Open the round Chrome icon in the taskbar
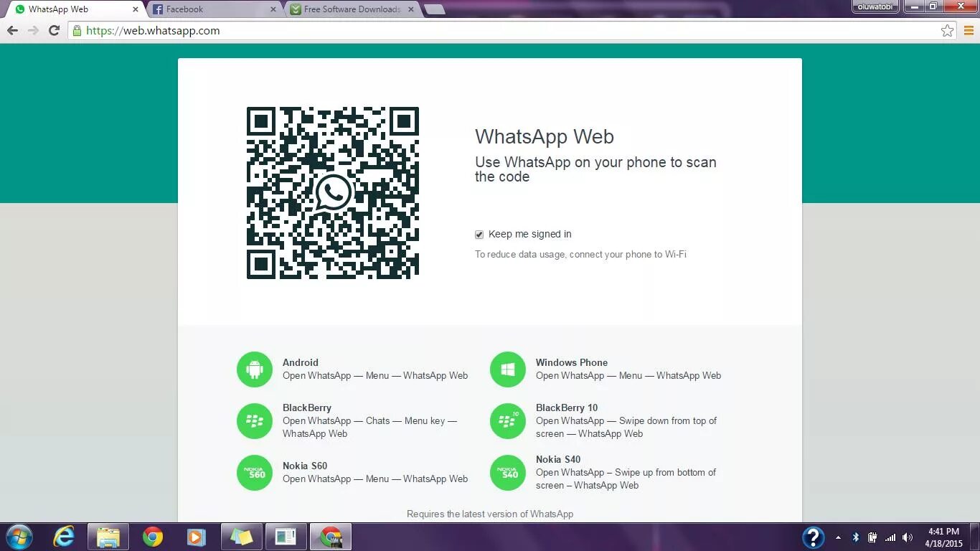This screenshot has height=551, width=980. (152, 537)
